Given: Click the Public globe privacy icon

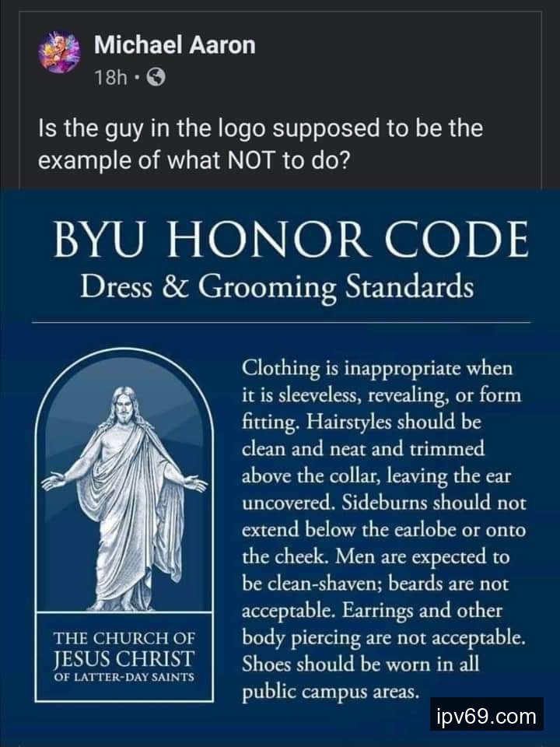Looking at the screenshot, I should 156,77.
